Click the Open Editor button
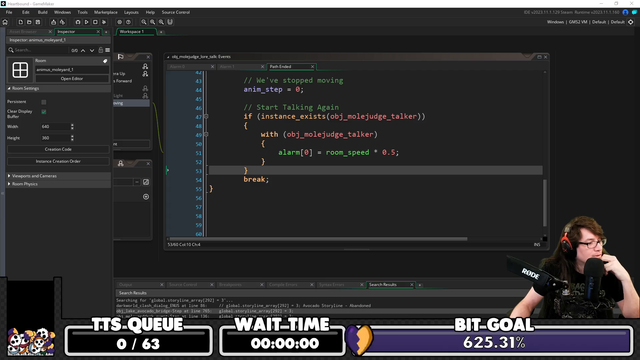 point(72,79)
